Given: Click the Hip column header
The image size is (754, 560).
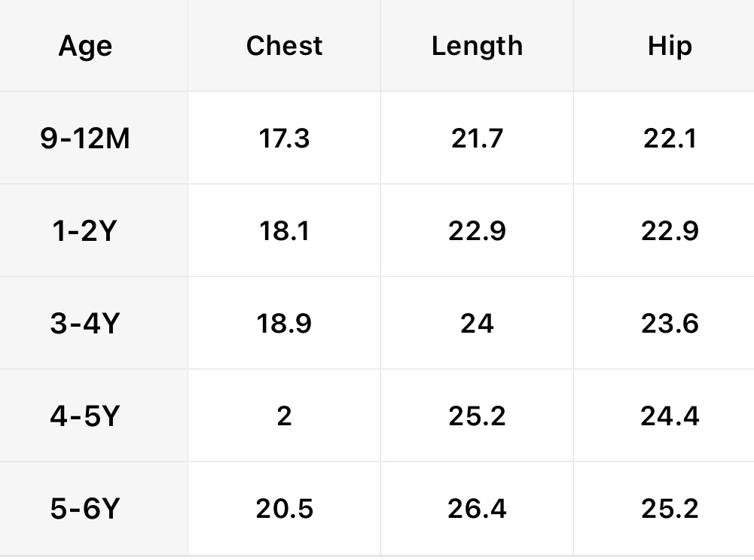Looking at the screenshot, I should [x=669, y=46].
